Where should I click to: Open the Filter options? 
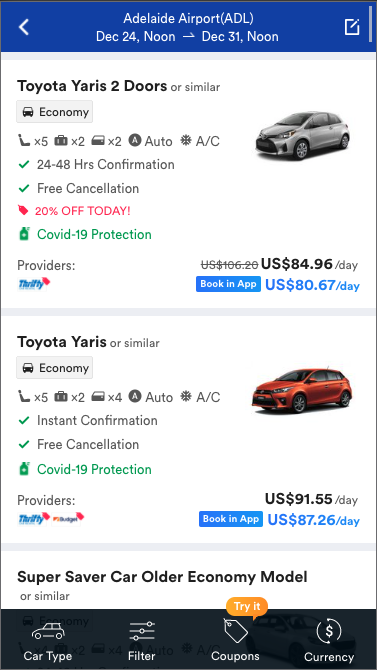click(141, 641)
